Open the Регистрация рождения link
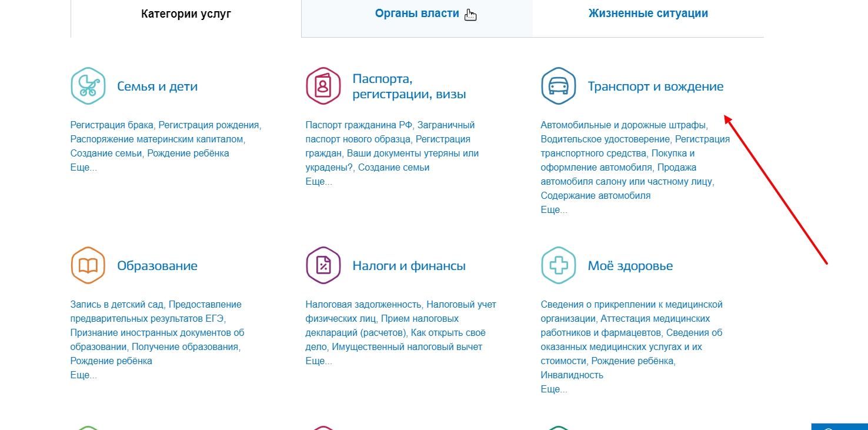Viewport: 868px width, 430px height. tap(209, 125)
